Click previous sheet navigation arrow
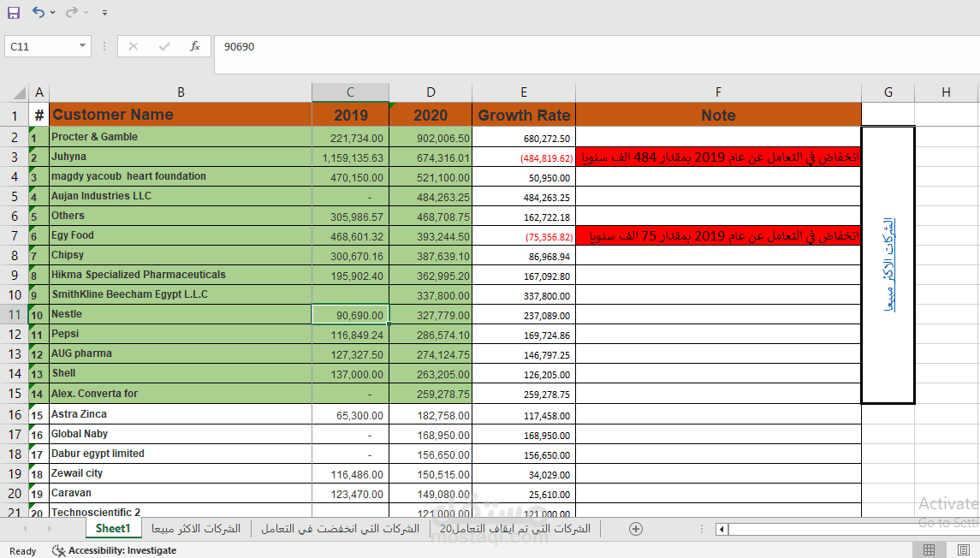 coord(25,529)
